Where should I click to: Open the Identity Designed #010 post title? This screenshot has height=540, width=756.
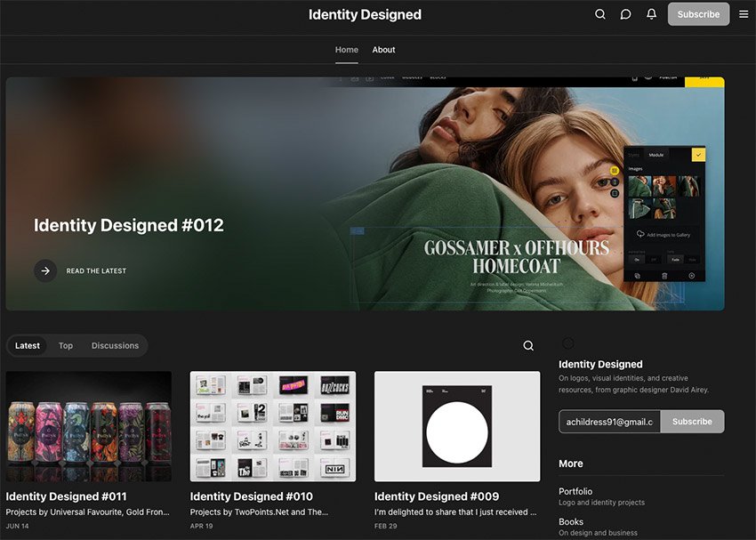(x=251, y=496)
